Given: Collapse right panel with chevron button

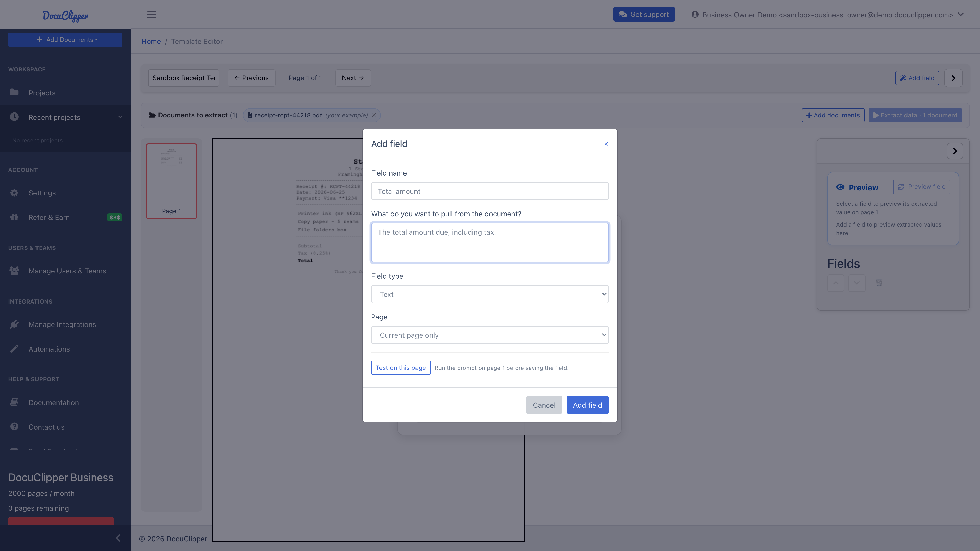Looking at the screenshot, I should coord(955,151).
